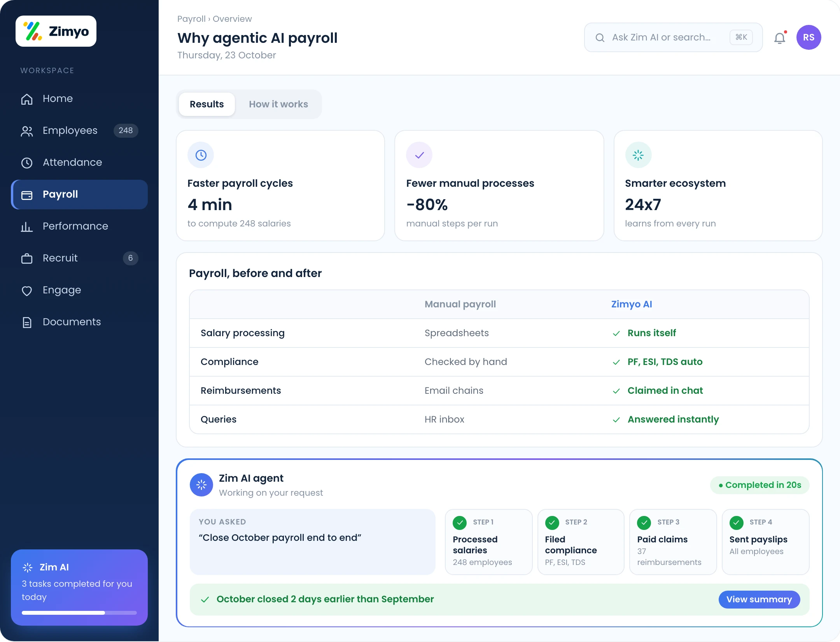The width and height of the screenshot is (840, 642).
Task: Click the 248 employees count badge
Action: [126, 130]
